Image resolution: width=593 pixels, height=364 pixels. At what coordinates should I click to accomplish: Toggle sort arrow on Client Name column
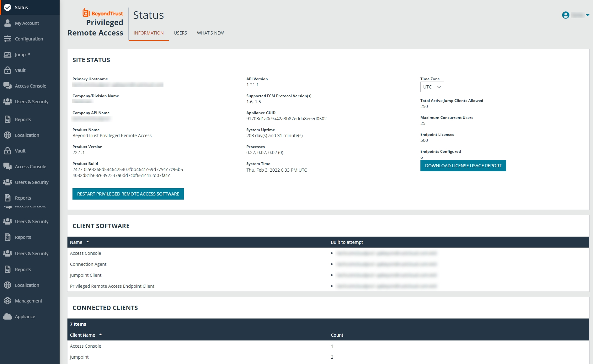[x=100, y=335]
